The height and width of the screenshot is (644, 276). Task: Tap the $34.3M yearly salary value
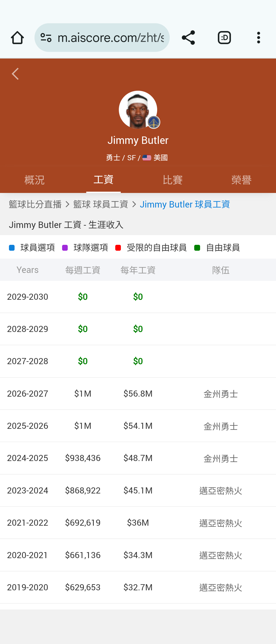138,555
